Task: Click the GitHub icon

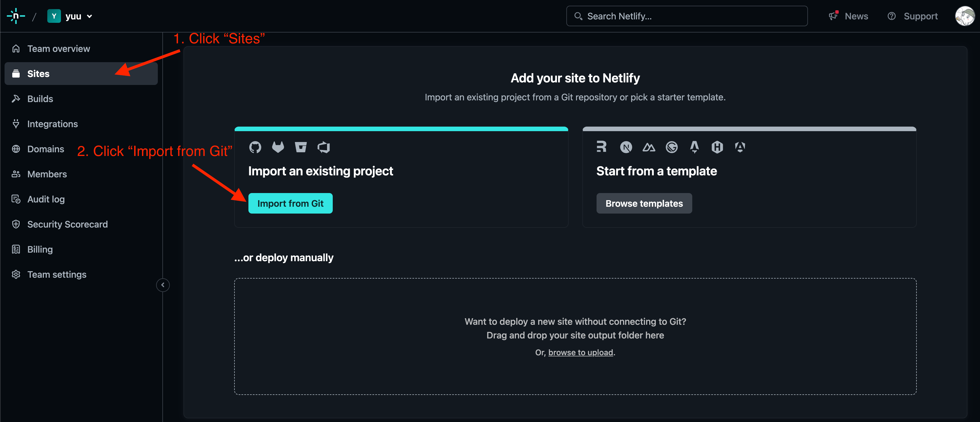Action: click(255, 147)
